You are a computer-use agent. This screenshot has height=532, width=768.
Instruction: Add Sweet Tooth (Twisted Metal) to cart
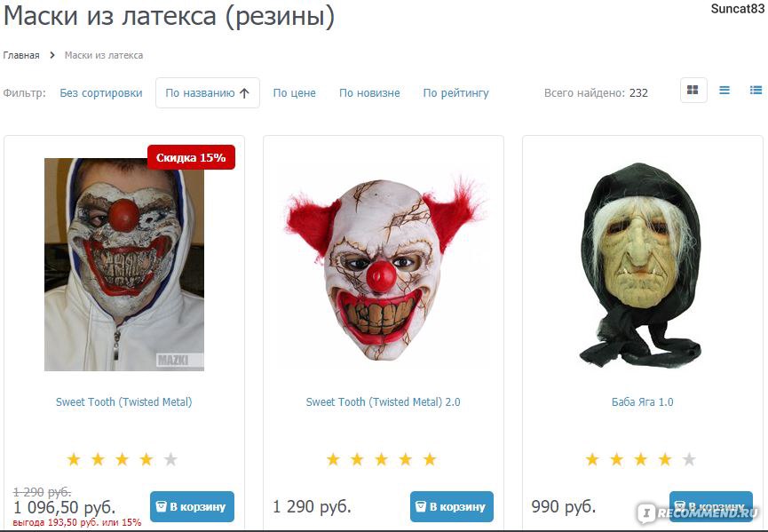[192, 506]
